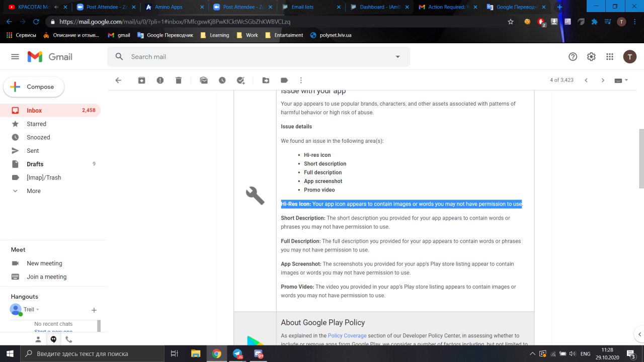Image resolution: width=644 pixels, height=362 pixels.
Task: Switch to Hangouts conversations tab
Action: click(x=53, y=339)
